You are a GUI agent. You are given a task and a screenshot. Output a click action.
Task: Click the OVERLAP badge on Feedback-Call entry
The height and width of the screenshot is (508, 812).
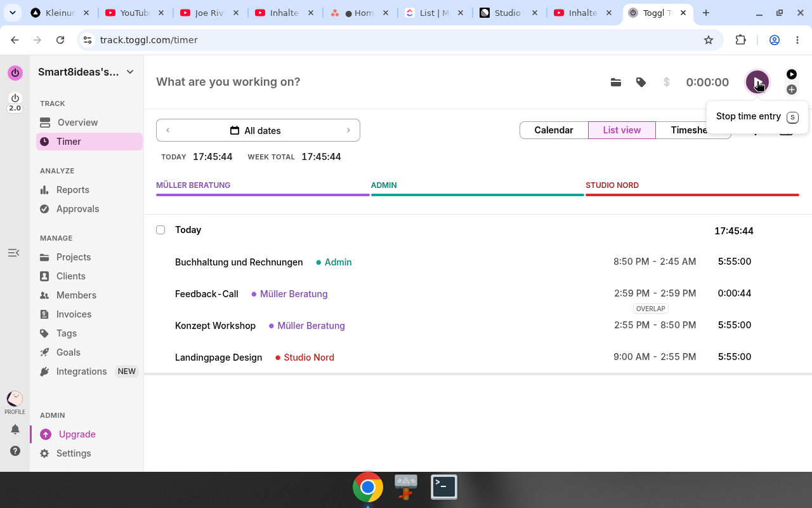(651, 309)
